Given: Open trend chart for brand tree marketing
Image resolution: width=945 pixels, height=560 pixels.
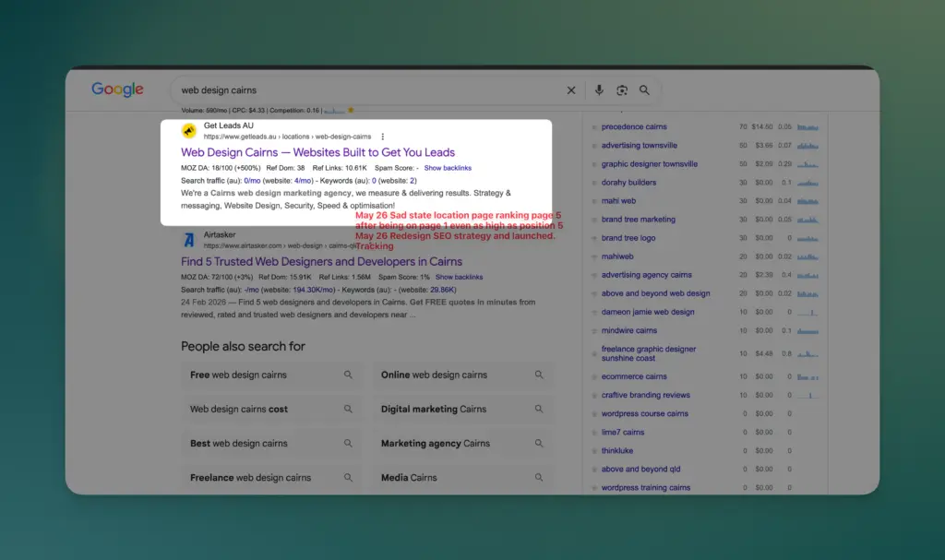Looking at the screenshot, I should click(807, 220).
